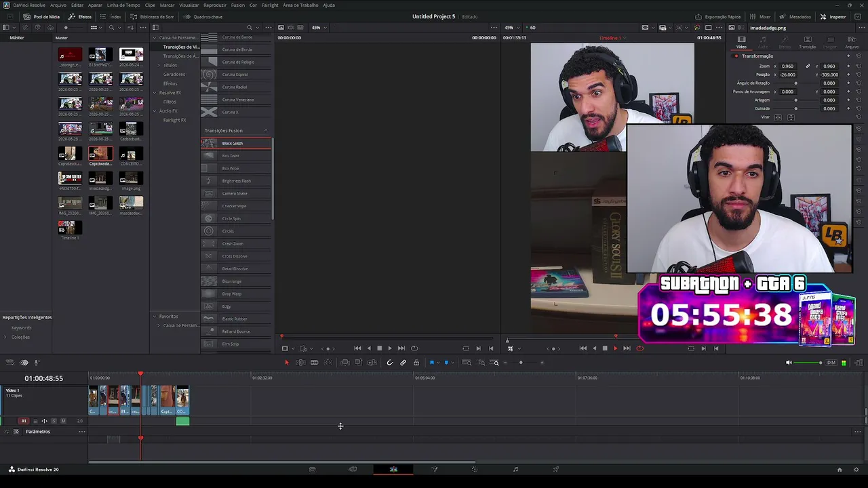868x488 pixels.
Task: Flip horizontally using the Virar icon
Action: click(x=778, y=117)
